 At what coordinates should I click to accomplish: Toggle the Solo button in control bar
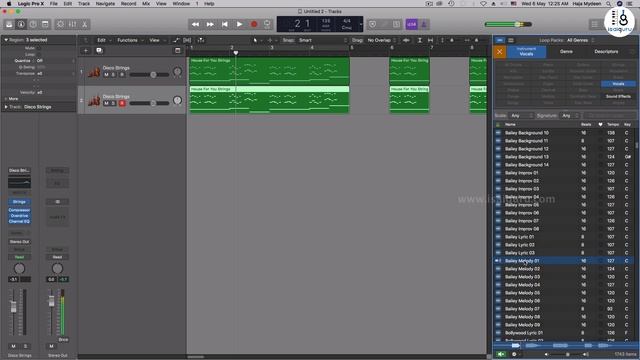[396, 24]
